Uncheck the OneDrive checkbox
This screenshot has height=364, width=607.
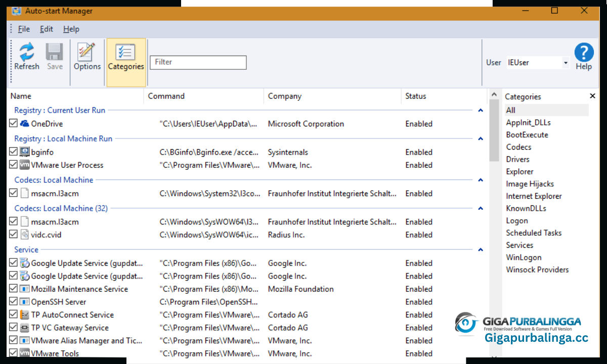[14, 123]
